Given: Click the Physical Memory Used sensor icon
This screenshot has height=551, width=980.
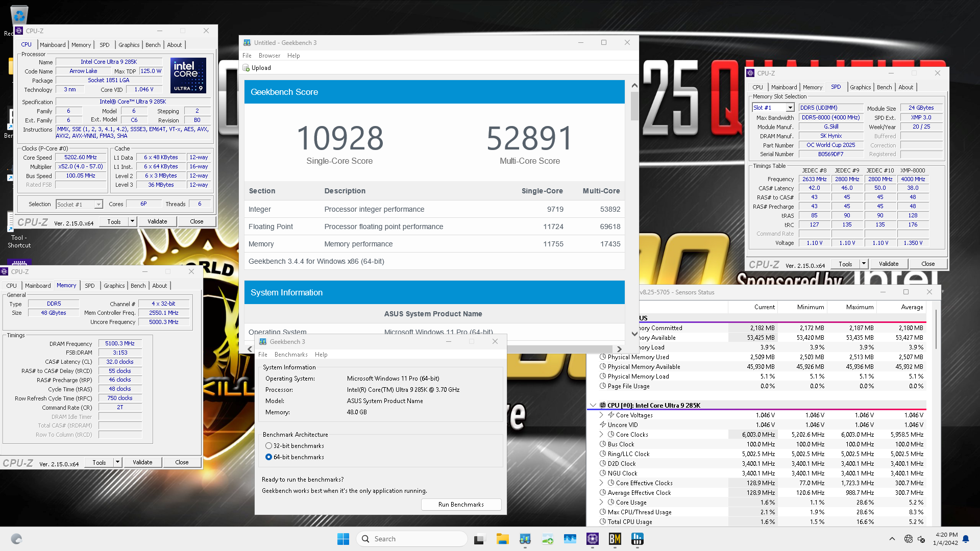Looking at the screenshot, I should (603, 357).
